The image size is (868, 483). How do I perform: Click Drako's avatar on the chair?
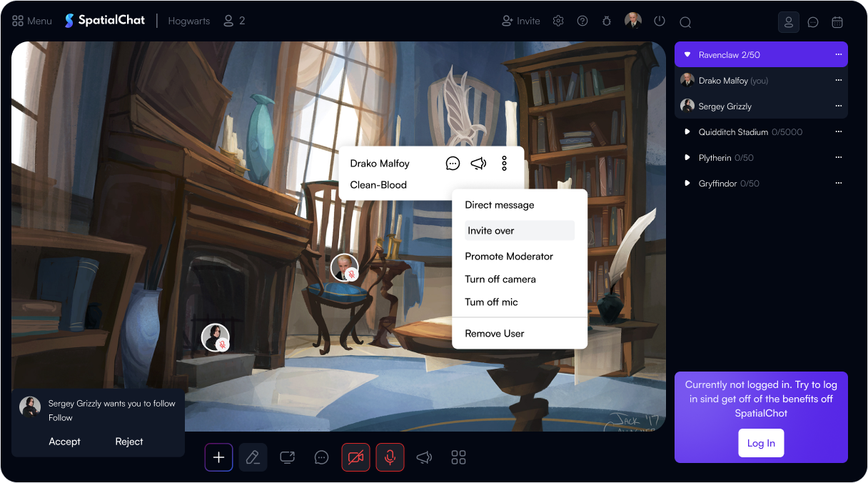345,267
